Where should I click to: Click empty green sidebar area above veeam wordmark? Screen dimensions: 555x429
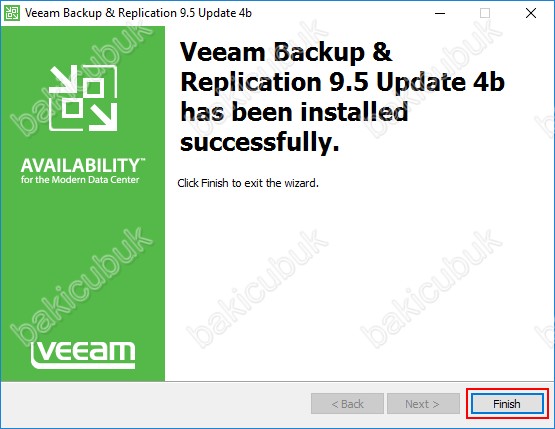[x=83, y=262]
